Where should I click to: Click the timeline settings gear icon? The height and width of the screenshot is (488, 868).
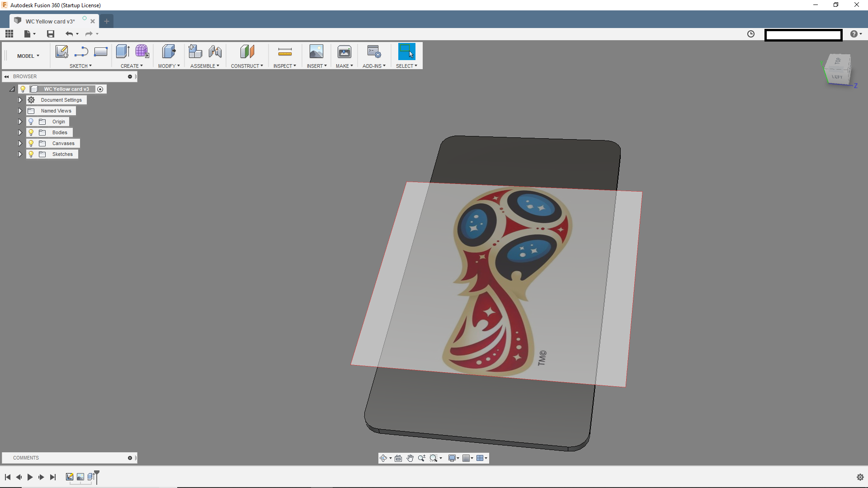pyautogui.click(x=860, y=477)
